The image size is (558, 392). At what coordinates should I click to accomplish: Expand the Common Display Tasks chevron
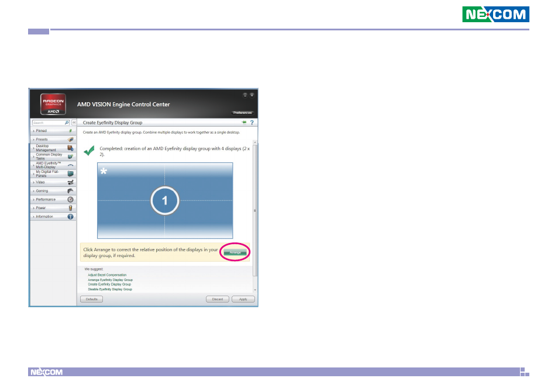point(33,157)
